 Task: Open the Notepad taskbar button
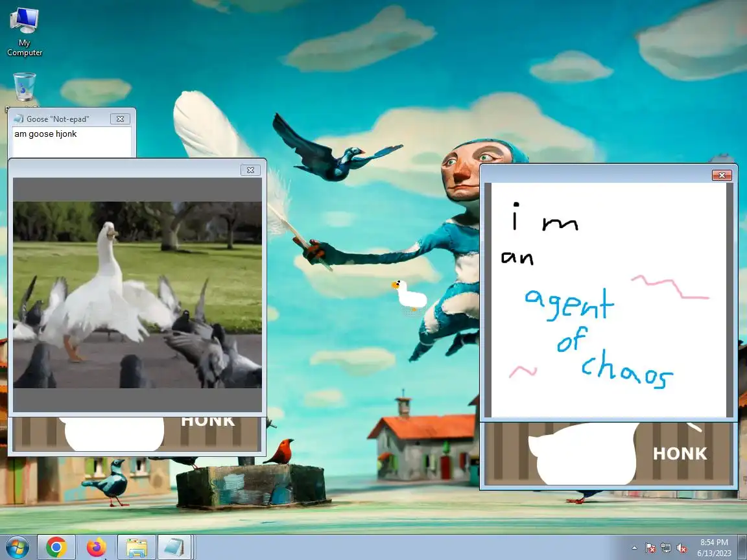(x=174, y=547)
